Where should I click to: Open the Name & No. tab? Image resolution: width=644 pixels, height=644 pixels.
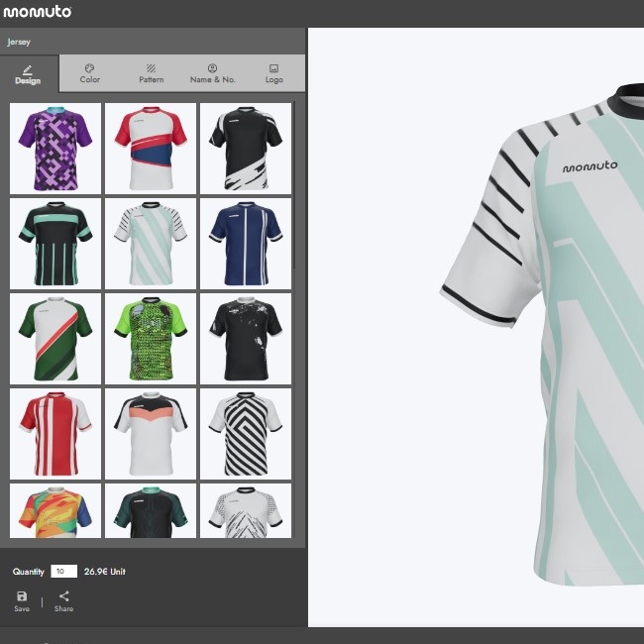212,74
